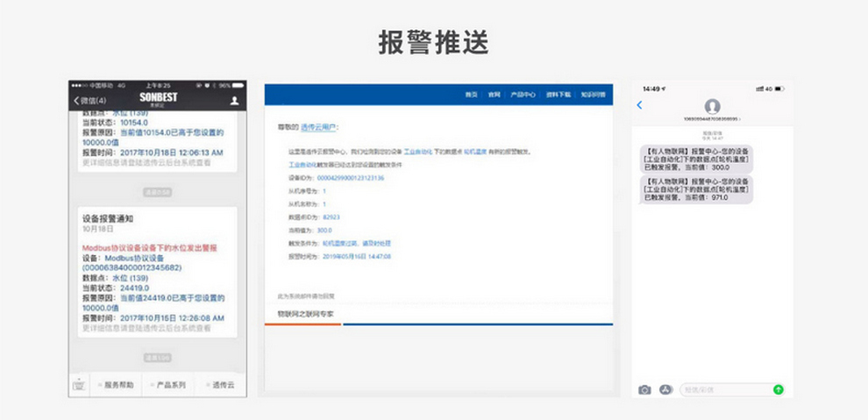Click the 透传云用户 greeting link
The width and height of the screenshot is (868, 420).
click(318, 127)
